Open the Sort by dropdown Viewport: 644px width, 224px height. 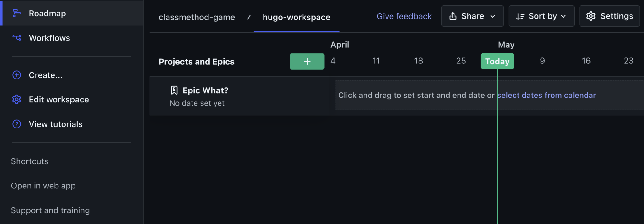(541, 16)
